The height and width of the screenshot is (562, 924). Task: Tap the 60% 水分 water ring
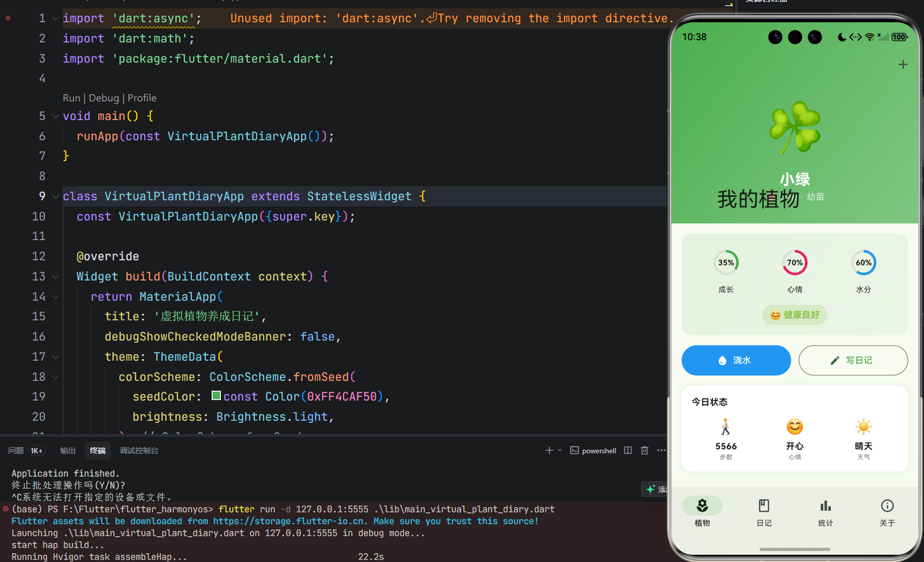coord(863,263)
